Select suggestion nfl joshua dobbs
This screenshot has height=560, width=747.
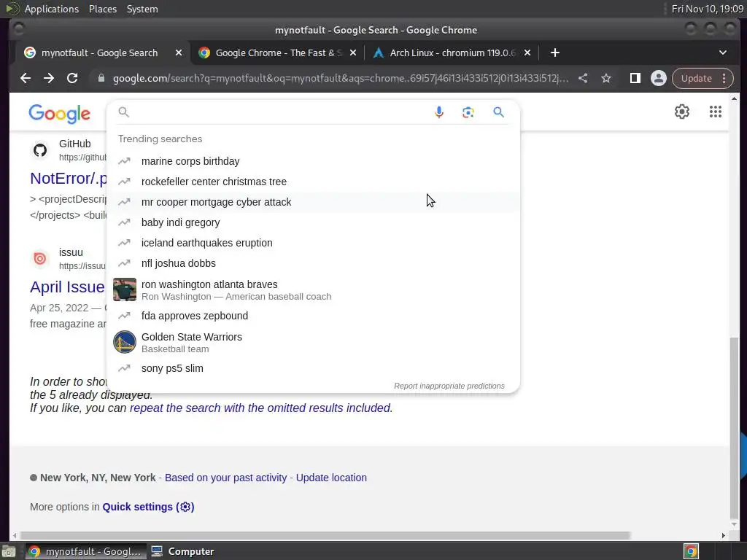(314, 264)
